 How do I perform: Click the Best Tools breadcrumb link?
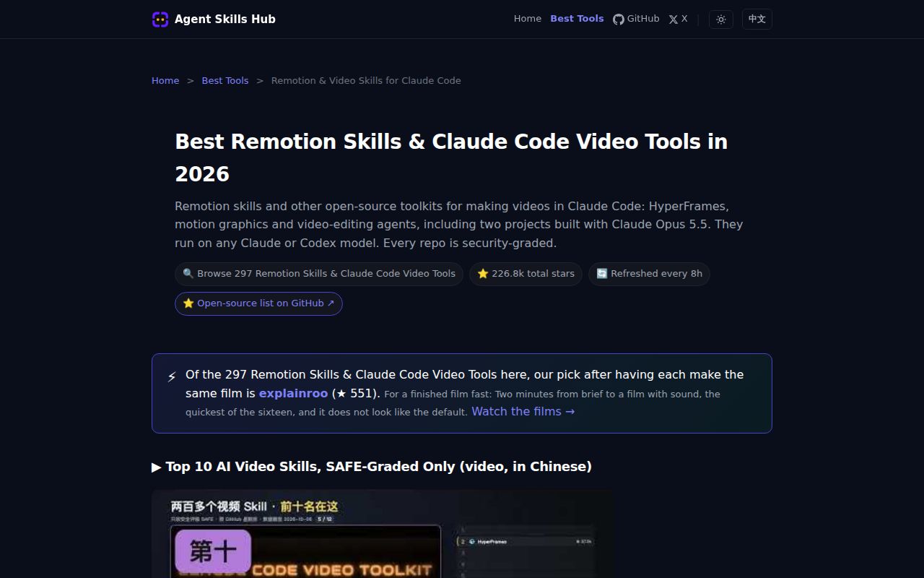(225, 80)
